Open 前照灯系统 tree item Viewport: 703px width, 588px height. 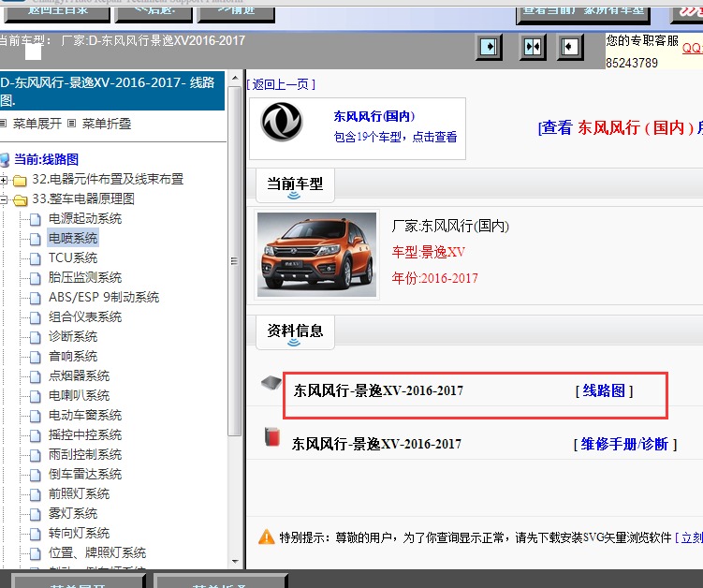tap(79, 493)
